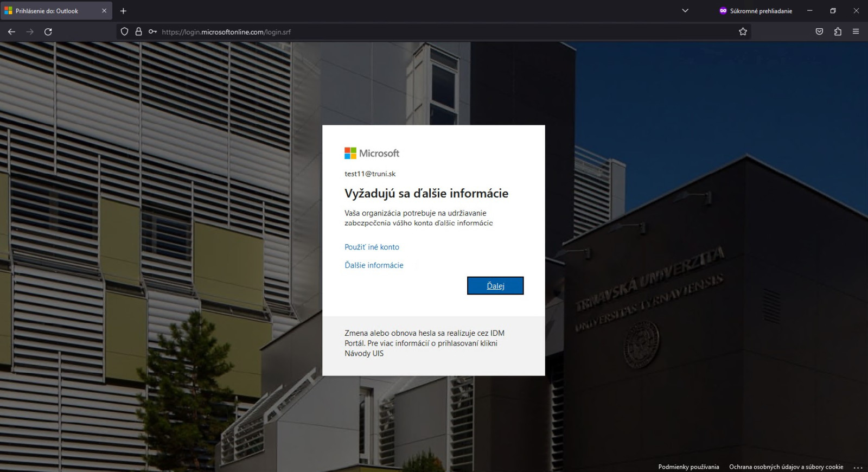Open the extensions puzzle icon
Image resolution: width=868 pixels, height=472 pixels.
click(x=838, y=31)
